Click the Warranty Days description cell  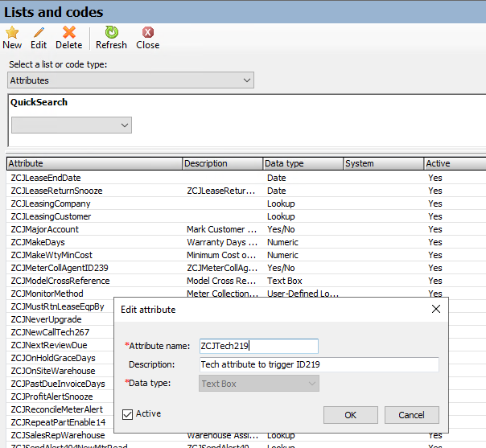222,242
